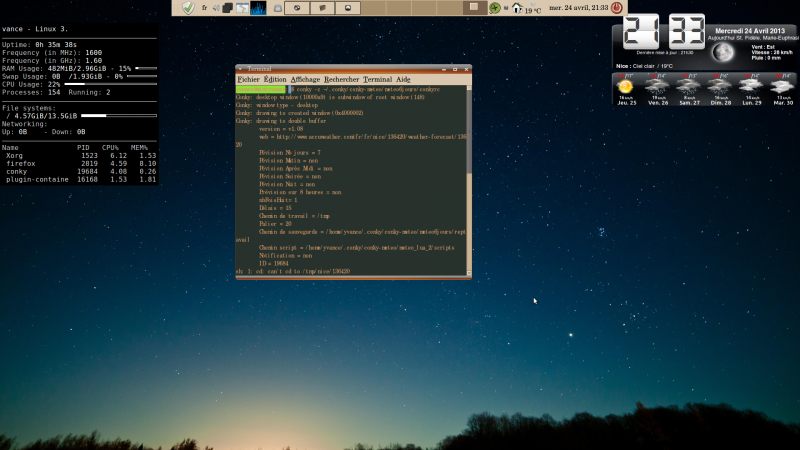This screenshot has width=800, height=450.
Task: Switch keyboard layout via 'fr' indicator
Action: pyautogui.click(x=204, y=7)
